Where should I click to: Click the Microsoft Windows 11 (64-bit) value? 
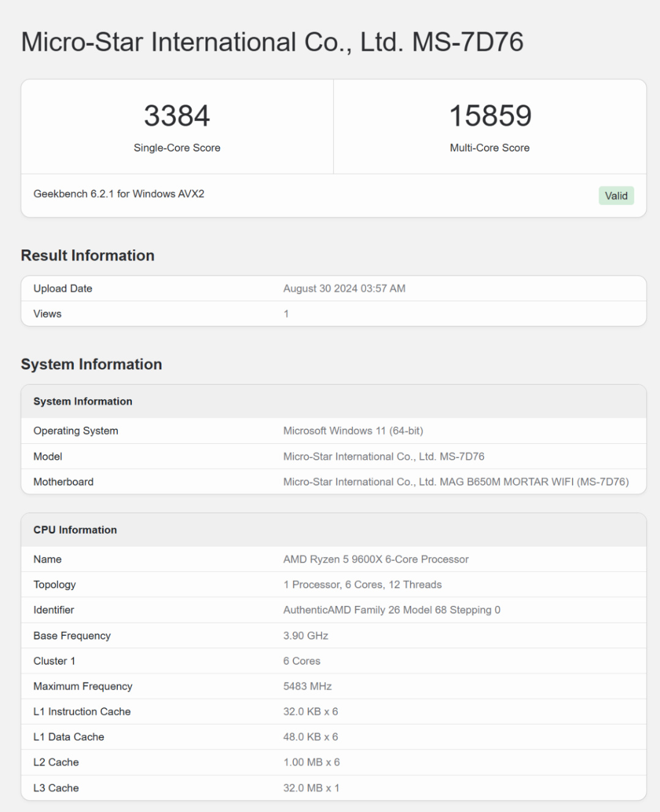(353, 431)
